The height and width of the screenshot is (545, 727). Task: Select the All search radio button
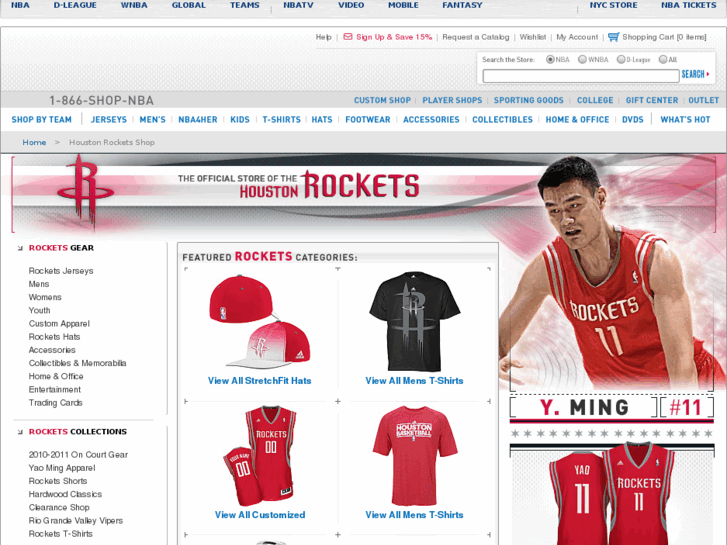pos(663,59)
